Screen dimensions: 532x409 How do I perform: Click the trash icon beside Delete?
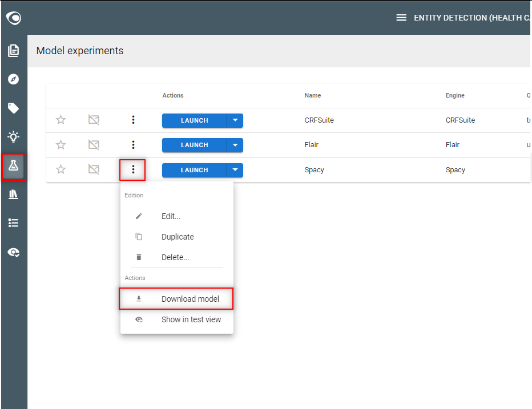(x=139, y=257)
